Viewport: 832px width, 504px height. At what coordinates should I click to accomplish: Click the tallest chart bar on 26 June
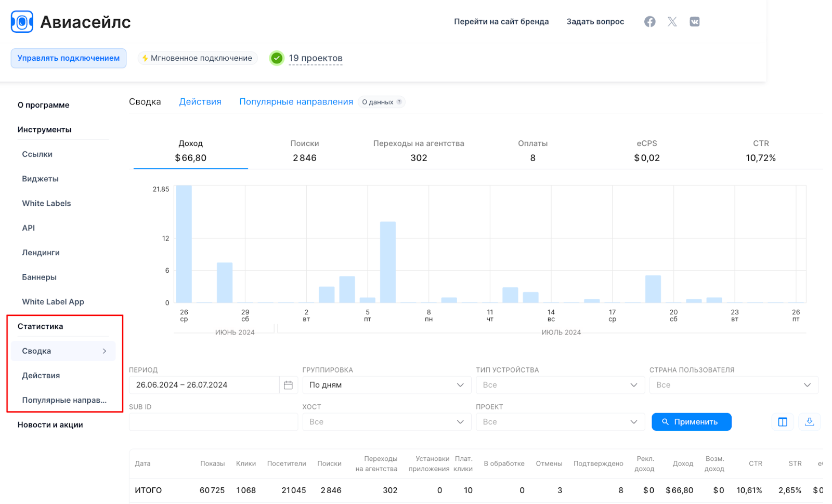pos(184,244)
